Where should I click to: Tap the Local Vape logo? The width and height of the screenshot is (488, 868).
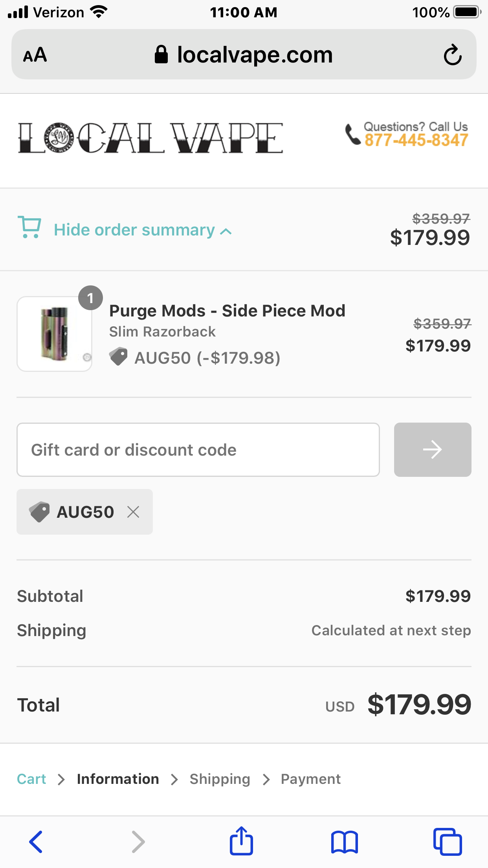pos(150,138)
